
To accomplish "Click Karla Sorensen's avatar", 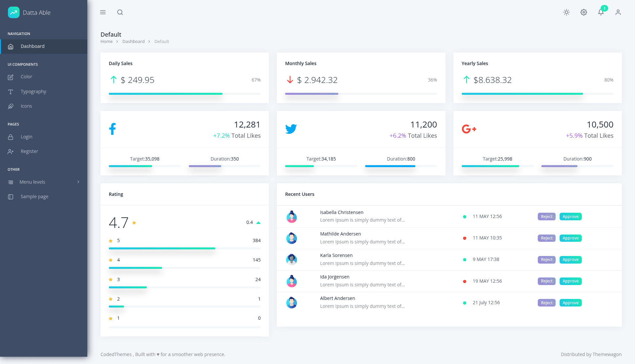I will (x=291, y=260).
